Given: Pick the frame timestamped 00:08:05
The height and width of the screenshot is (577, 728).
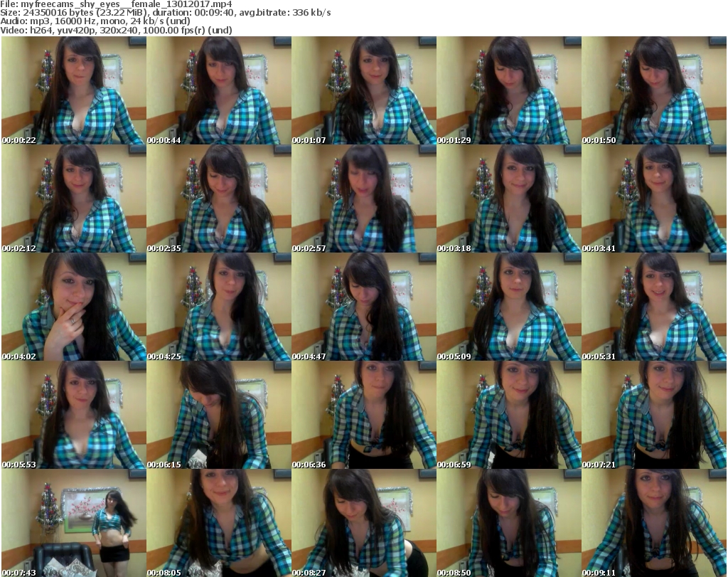Looking at the screenshot, I should point(219,523).
